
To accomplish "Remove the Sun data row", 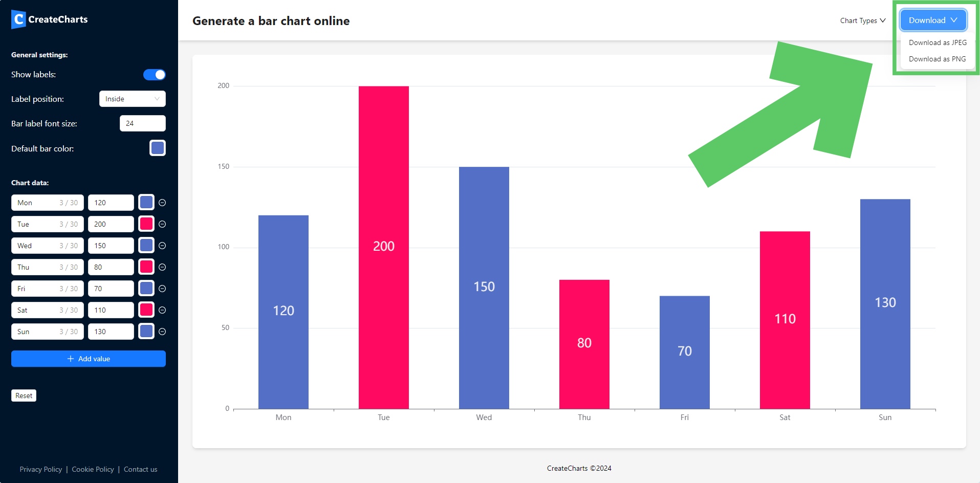I will [x=162, y=332].
